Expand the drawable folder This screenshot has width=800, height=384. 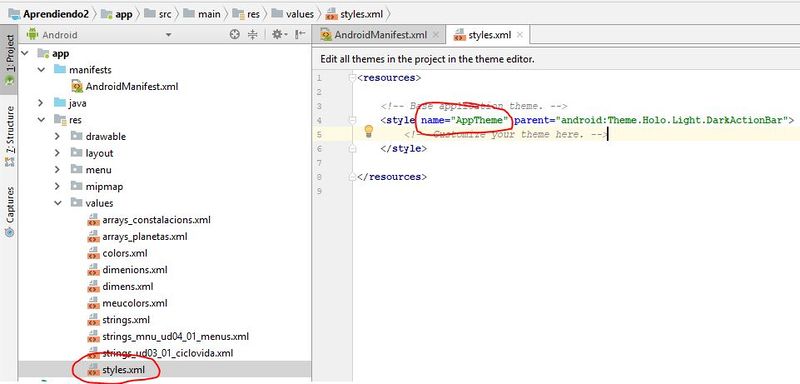point(58,136)
